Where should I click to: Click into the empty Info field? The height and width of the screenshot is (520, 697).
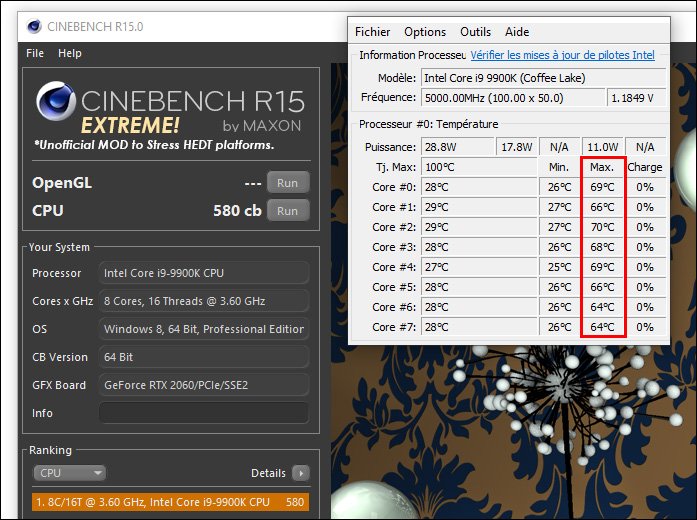coord(203,413)
